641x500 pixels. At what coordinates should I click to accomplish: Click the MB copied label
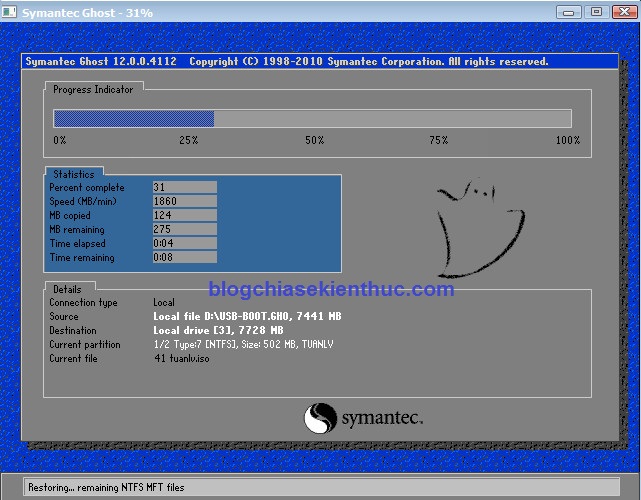(70, 215)
